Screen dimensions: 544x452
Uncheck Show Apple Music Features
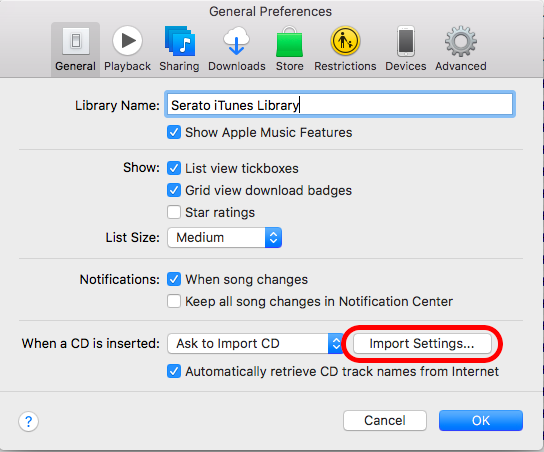click(x=174, y=133)
